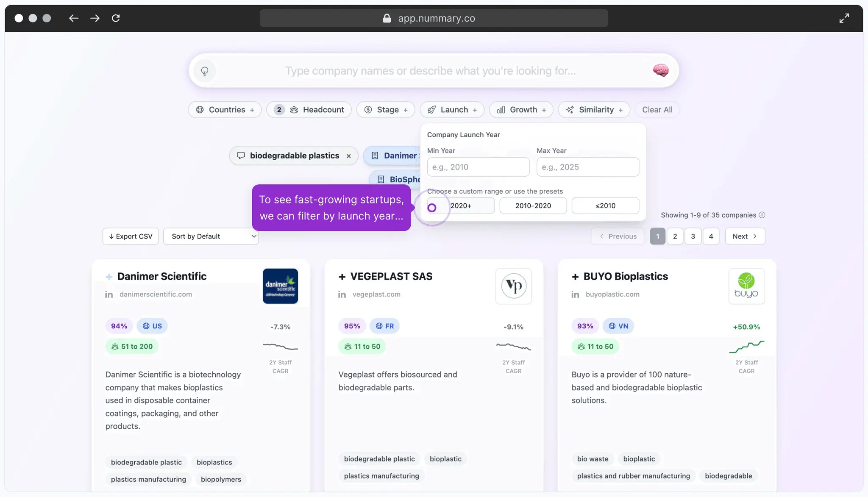Open VEGEPLAST SAS LinkedIn icon
868x497 pixels.
tap(342, 294)
